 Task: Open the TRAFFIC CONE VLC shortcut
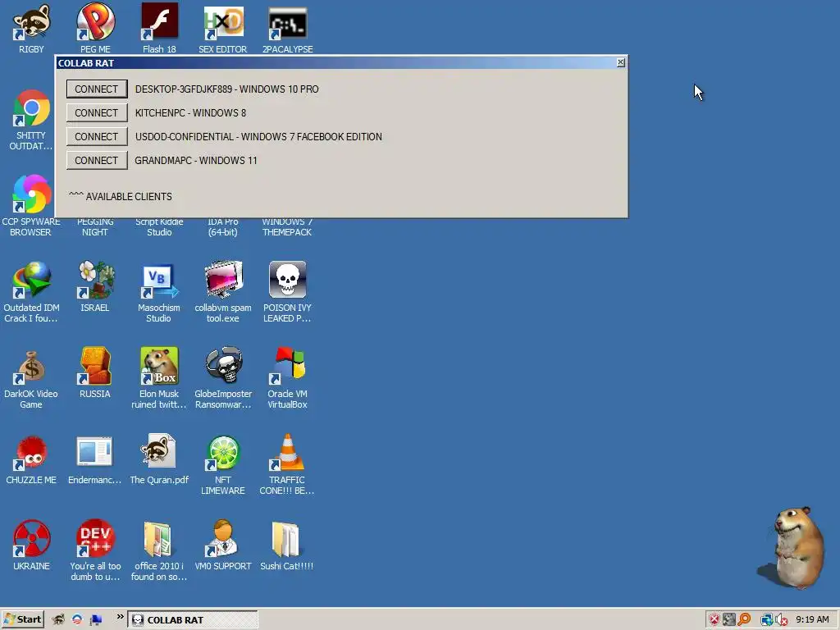click(288, 452)
